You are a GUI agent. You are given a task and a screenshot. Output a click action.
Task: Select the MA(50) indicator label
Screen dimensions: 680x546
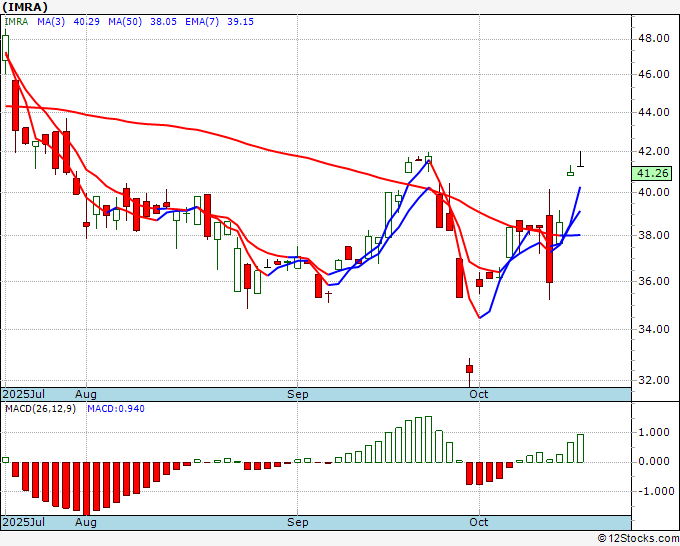125,22
